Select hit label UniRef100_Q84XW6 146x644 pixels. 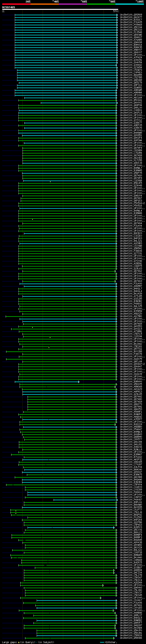[131, 35]
